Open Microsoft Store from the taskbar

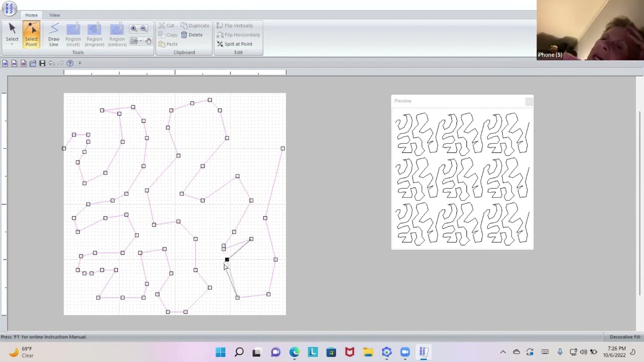(x=331, y=352)
